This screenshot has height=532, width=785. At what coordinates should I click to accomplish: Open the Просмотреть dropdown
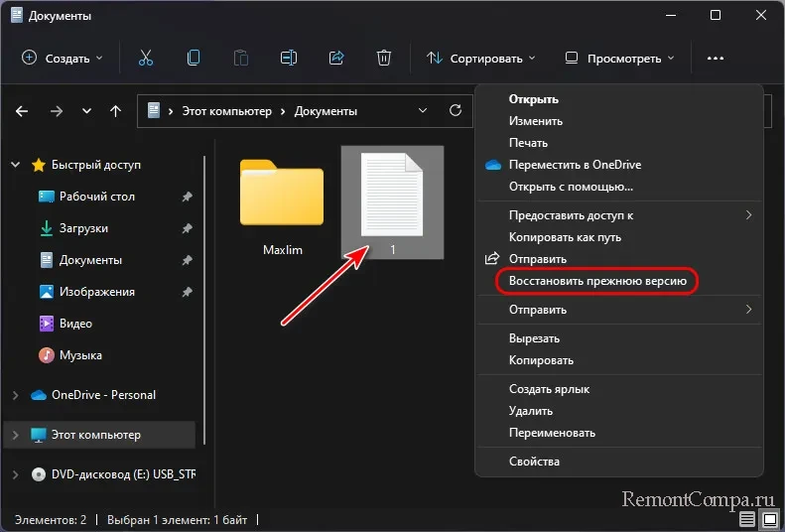(620, 59)
